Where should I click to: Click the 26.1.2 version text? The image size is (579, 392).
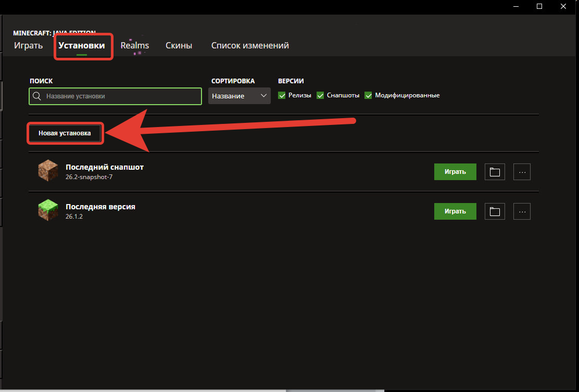74,216
